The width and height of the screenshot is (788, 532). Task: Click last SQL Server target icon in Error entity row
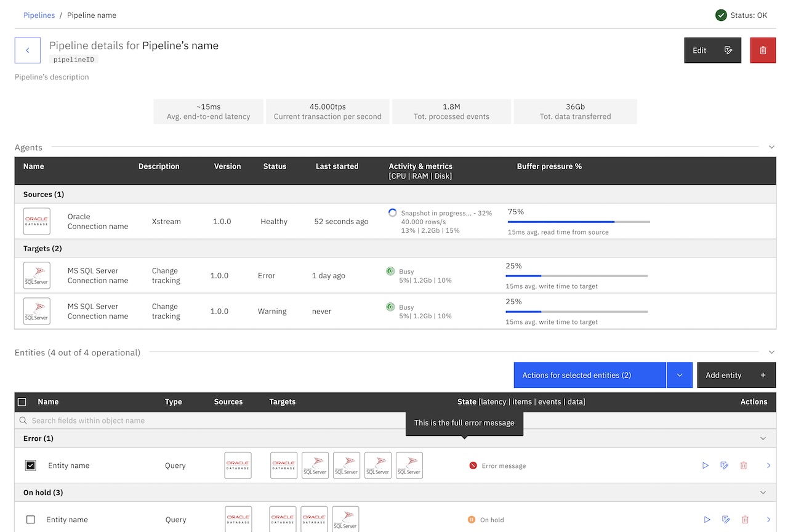click(409, 465)
